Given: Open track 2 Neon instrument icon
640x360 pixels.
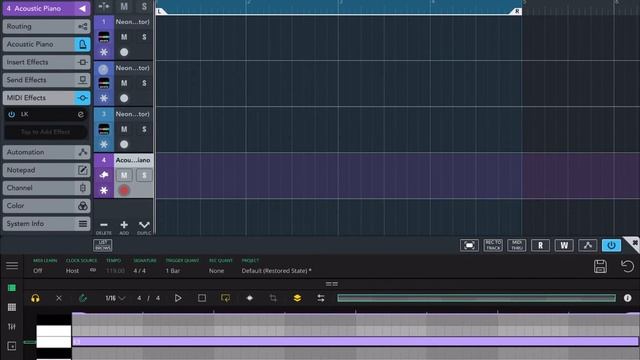Looking at the screenshot, I should click(104, 83).
